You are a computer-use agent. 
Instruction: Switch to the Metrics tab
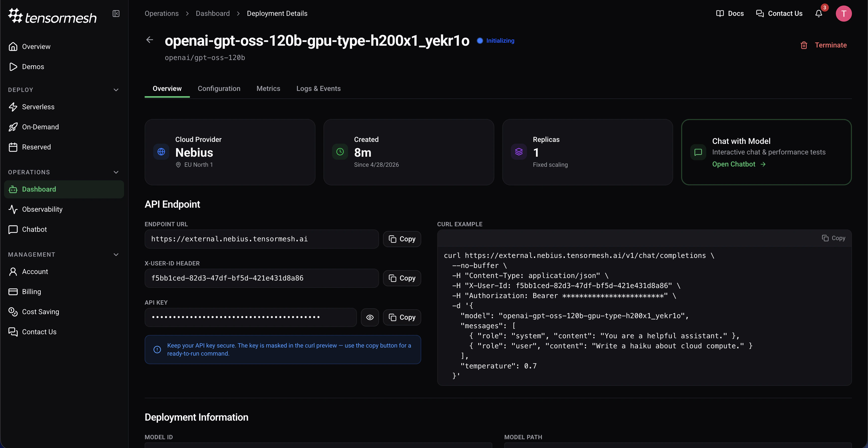tap(268, 89)
